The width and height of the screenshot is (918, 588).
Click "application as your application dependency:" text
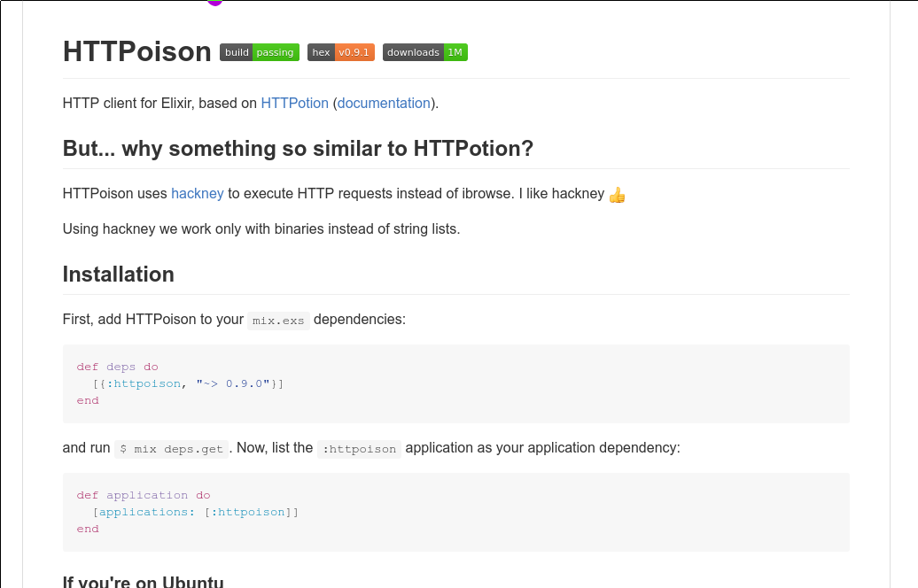(x=542, y=447)
